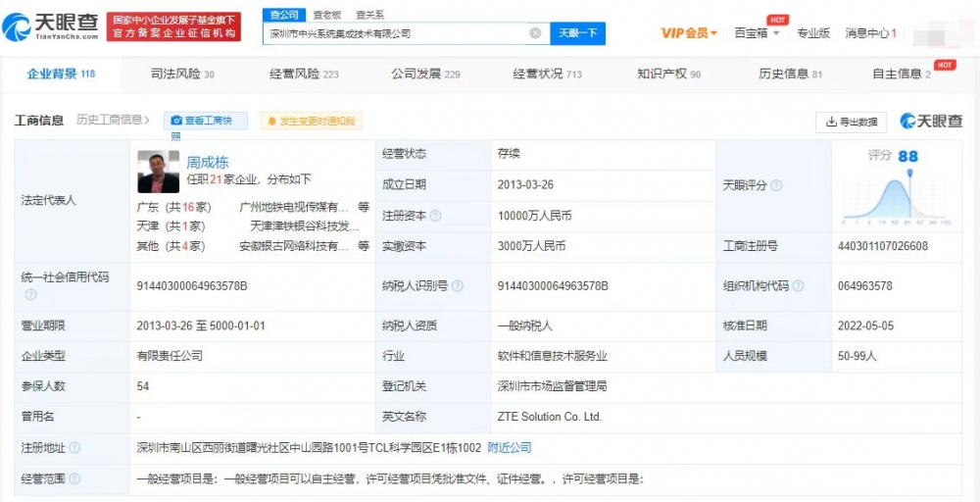Click help icon beside 天眼评分

pos(776,185)
